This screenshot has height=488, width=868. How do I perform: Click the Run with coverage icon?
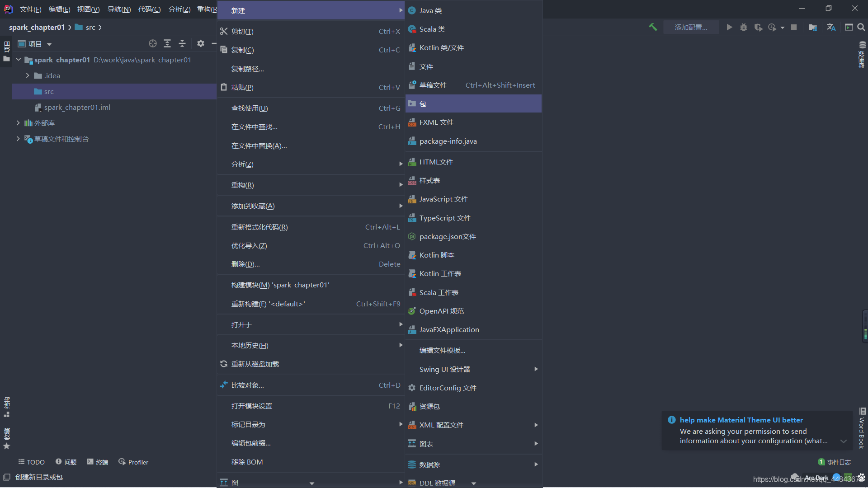[x=758, y=27]
